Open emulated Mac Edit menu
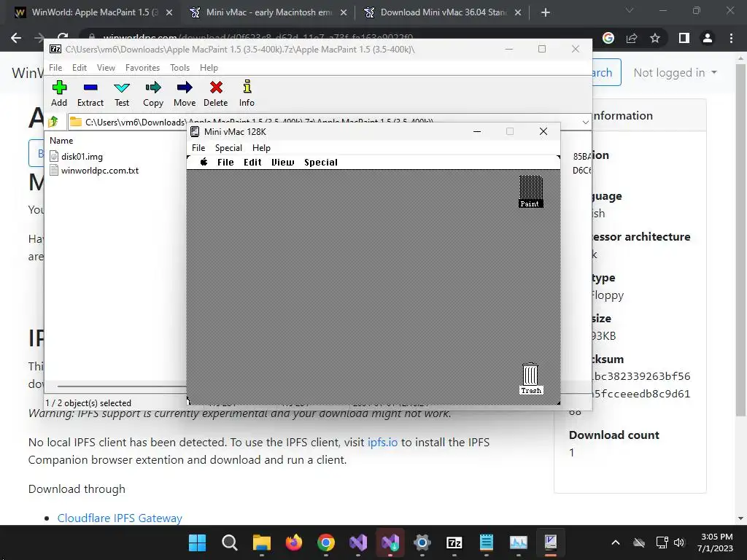 tap(252, 163)
